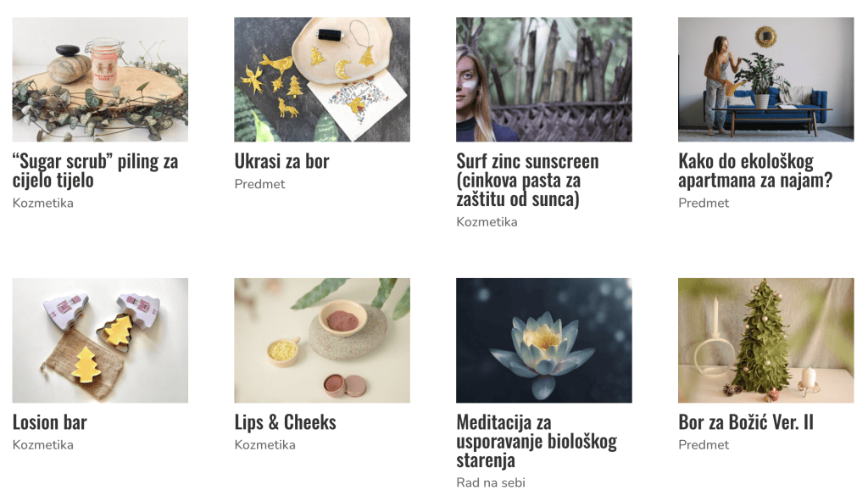Click the tree-shaped lotion bar photo
This screenshot has height=496, width=868.
click(x=100, y=341)
